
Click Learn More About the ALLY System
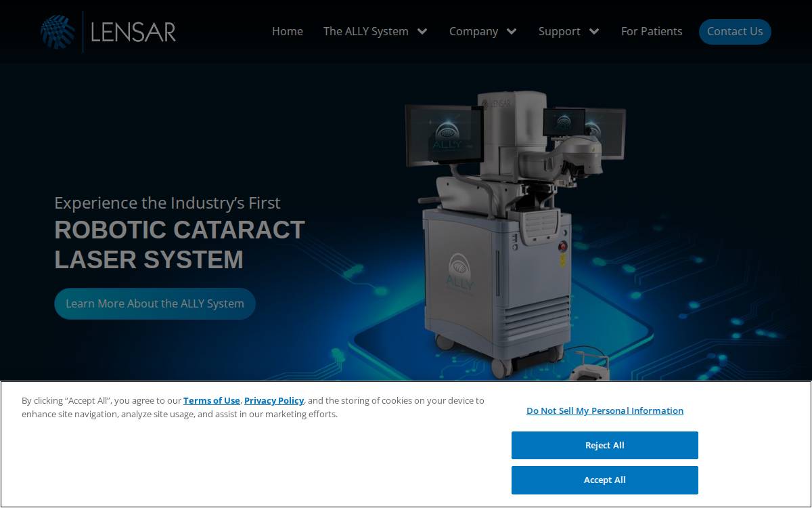click(155, 303)
